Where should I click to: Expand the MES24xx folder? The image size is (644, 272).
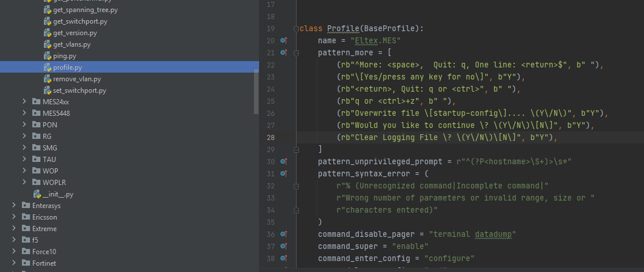point(25,101)
